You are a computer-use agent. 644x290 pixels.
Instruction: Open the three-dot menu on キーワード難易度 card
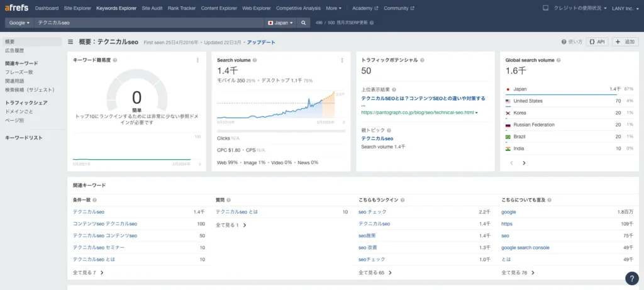[197, 60]
